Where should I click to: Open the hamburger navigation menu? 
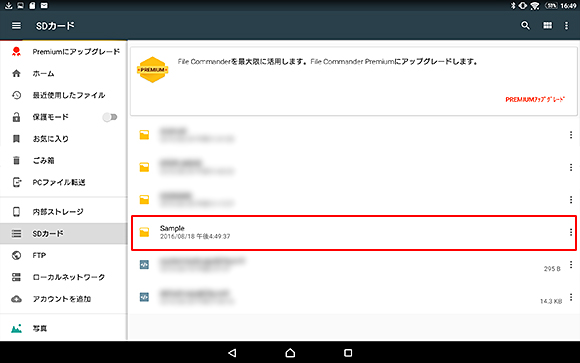click(x=16, y=26)
